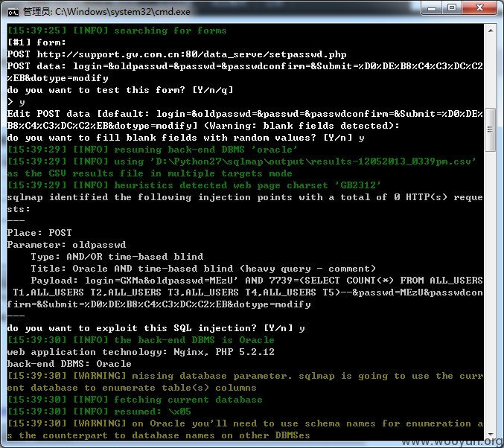Screen dimensions: 504x448
Task: Click the 'Payload: login=GXMa' line
Action: point(257,281)
